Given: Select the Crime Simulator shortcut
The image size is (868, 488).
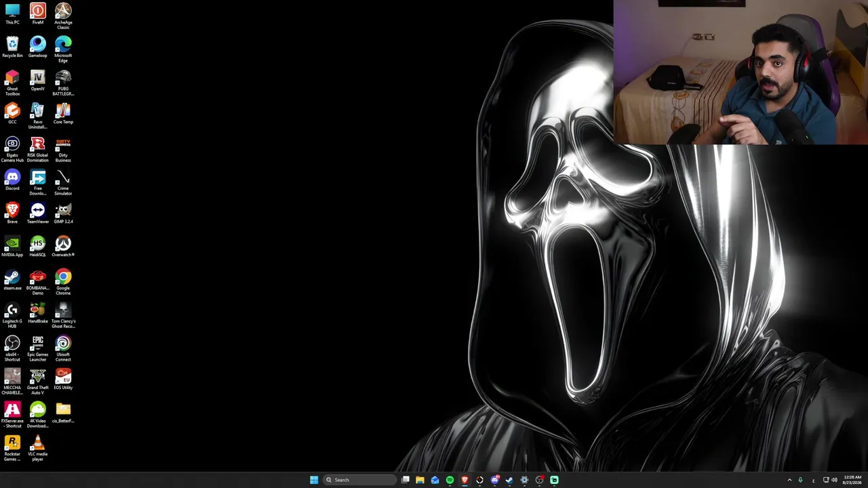Looking at the screenshot, I should tap(63, 182).
